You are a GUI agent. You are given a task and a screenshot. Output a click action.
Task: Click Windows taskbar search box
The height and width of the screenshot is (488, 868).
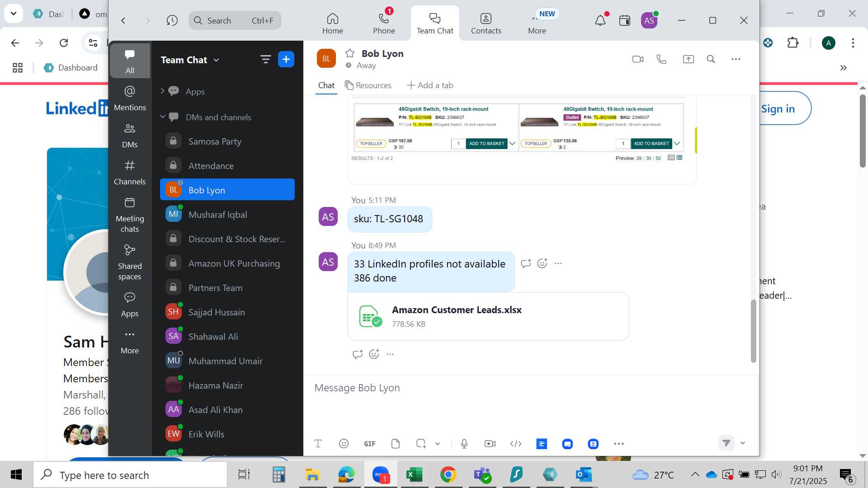130,475
